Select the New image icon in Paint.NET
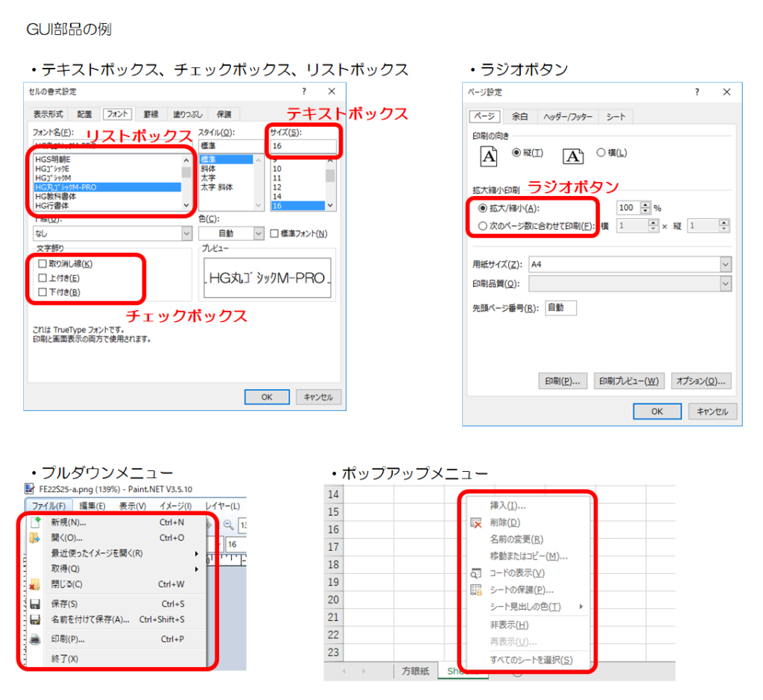 click(x=35, y=523)
